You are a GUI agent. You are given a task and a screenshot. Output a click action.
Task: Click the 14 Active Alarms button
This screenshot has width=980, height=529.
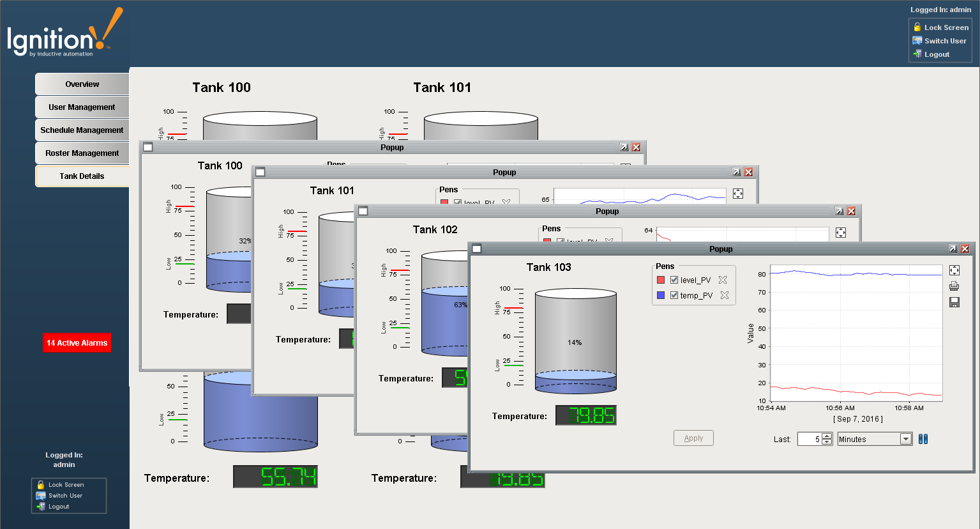click(77, 343)
